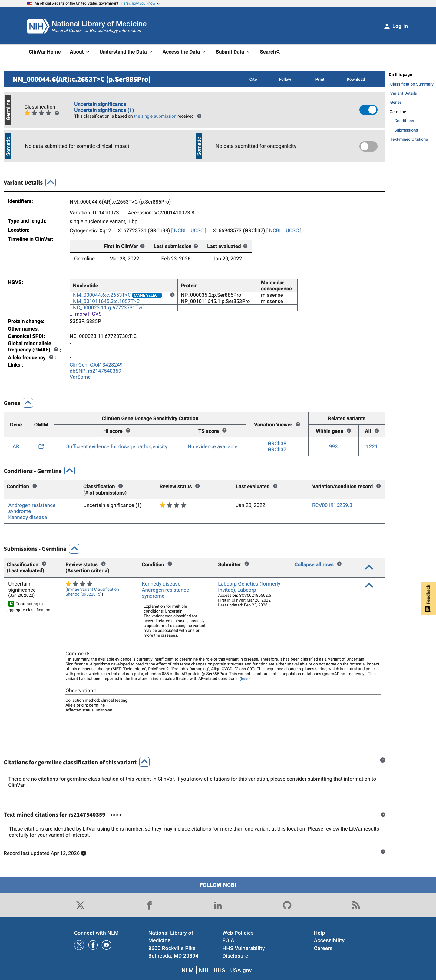Open the 993 within-gene related variants
Screen dimensions: 436x980
333,446
